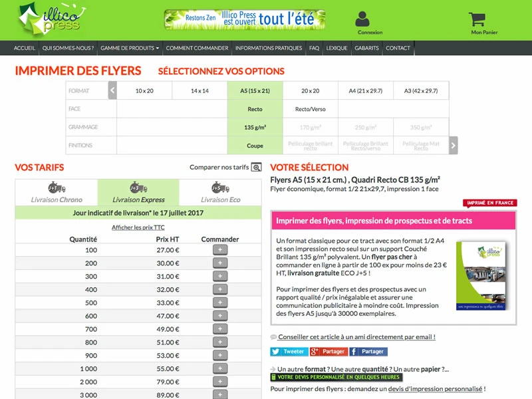Open Comment Commander menu item

(197, 48)
